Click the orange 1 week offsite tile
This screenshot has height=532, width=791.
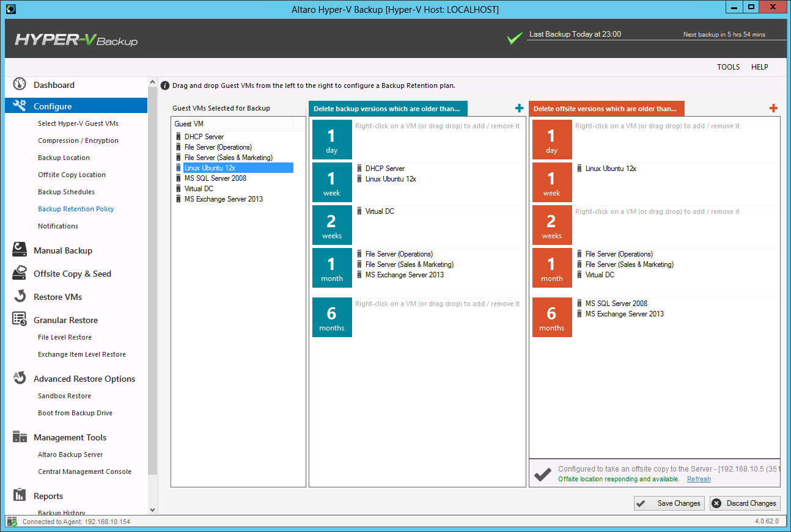pyautogui.click(x=552, y=182)
